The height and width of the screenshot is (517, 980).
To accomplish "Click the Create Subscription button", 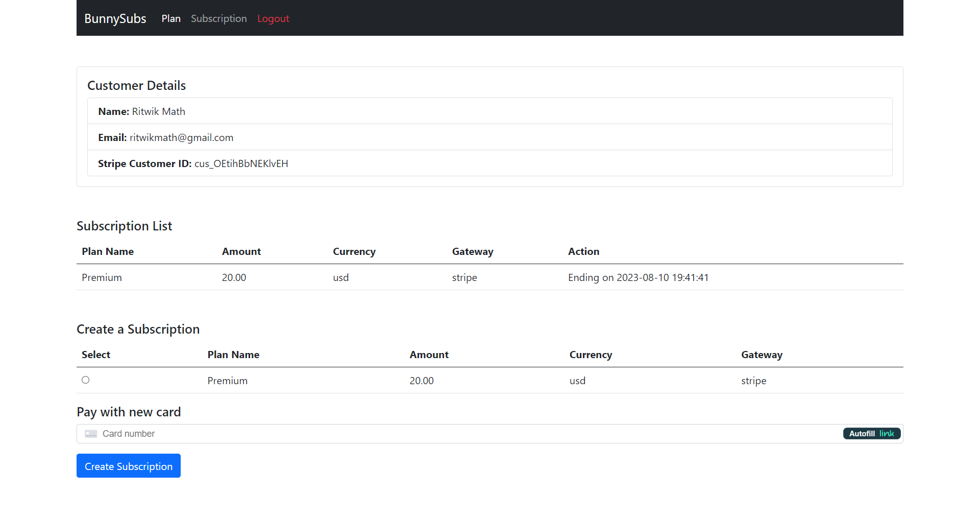I will click(x=129, y=466).
